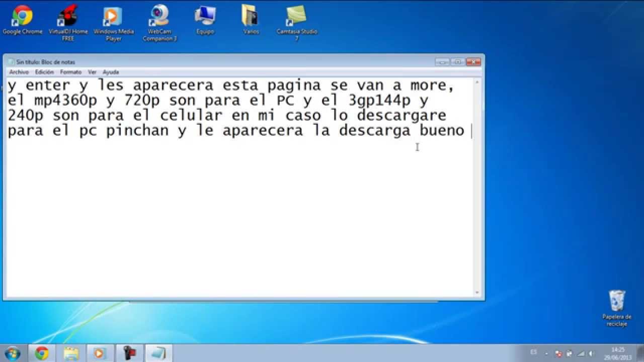Click the network signal tray icon
644x362 pixels.
tap(580, 353)
